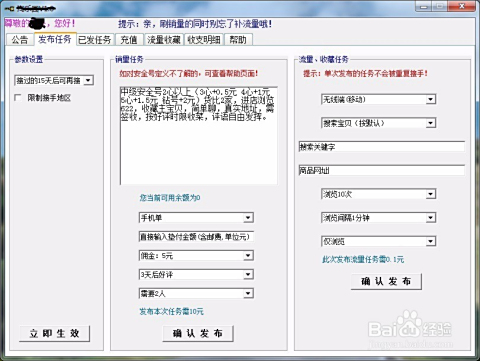
Task: Go to the 充值 tab
Action: (129, 40)
